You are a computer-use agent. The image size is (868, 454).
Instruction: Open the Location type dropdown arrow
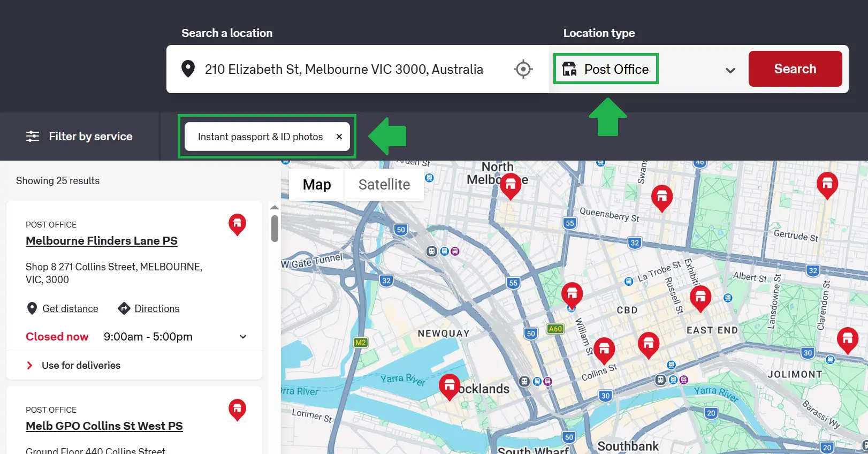coord(730,70)
